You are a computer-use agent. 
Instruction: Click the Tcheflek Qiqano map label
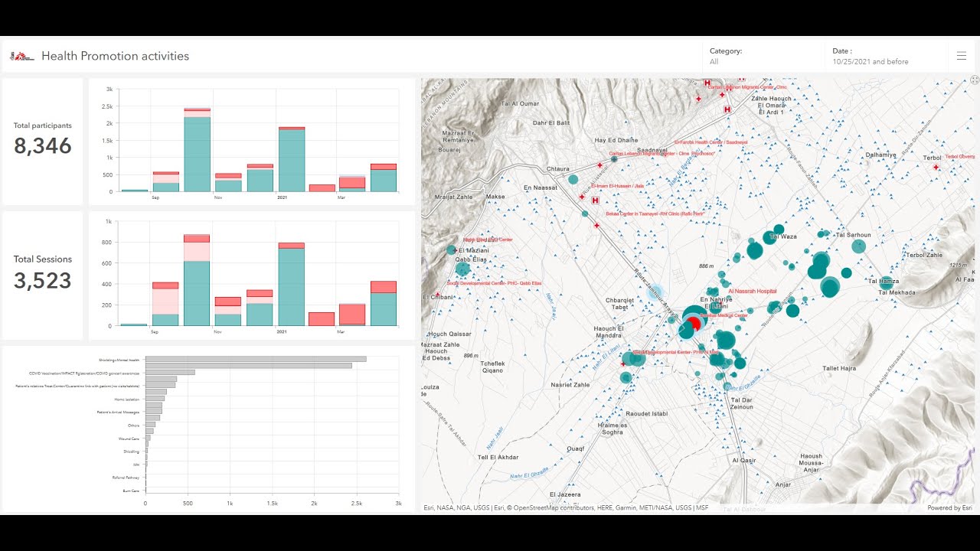[493, 366]
